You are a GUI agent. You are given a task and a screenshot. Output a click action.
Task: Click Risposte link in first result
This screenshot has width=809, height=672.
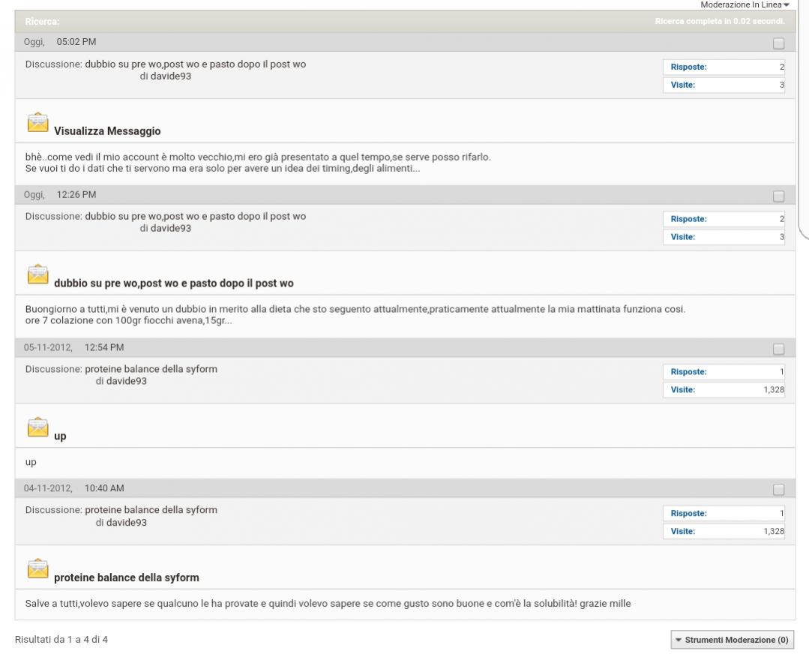click(688, 67)
